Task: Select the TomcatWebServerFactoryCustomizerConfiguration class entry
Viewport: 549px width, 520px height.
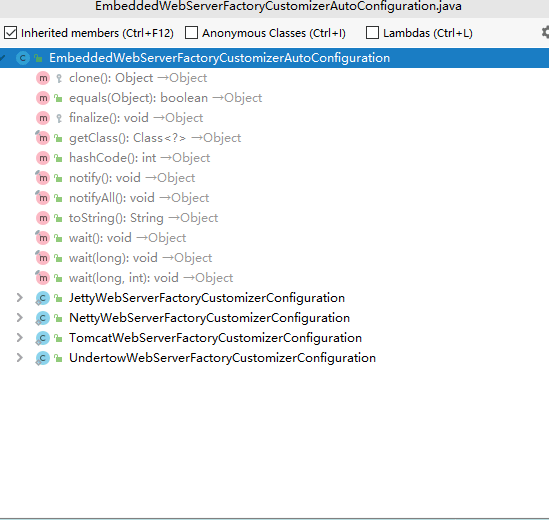Action: pos(215,338)
